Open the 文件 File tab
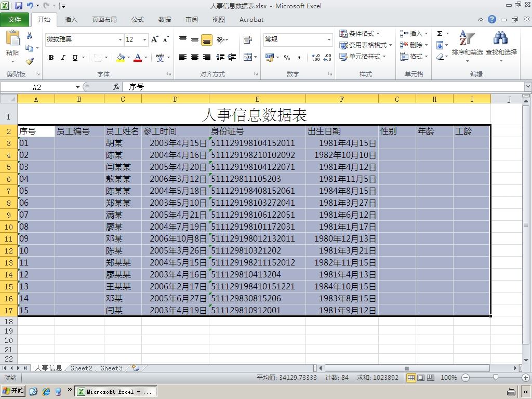 [14, 20]
